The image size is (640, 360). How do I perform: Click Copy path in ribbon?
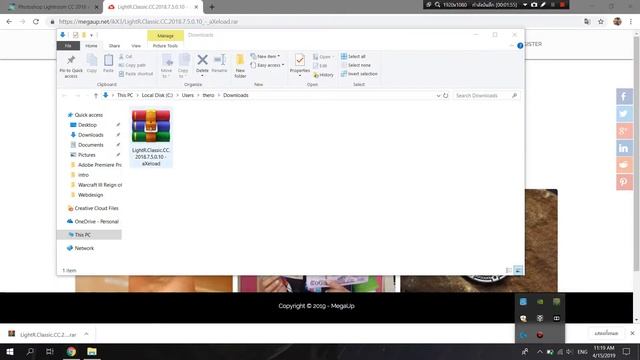pos(132,65)
